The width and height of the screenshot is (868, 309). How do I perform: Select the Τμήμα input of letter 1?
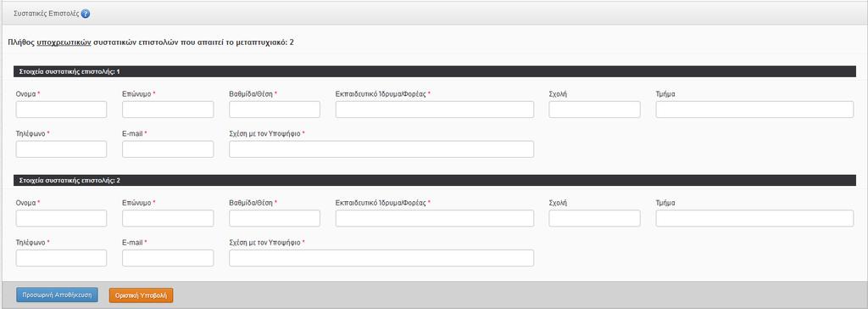point(754,110)
